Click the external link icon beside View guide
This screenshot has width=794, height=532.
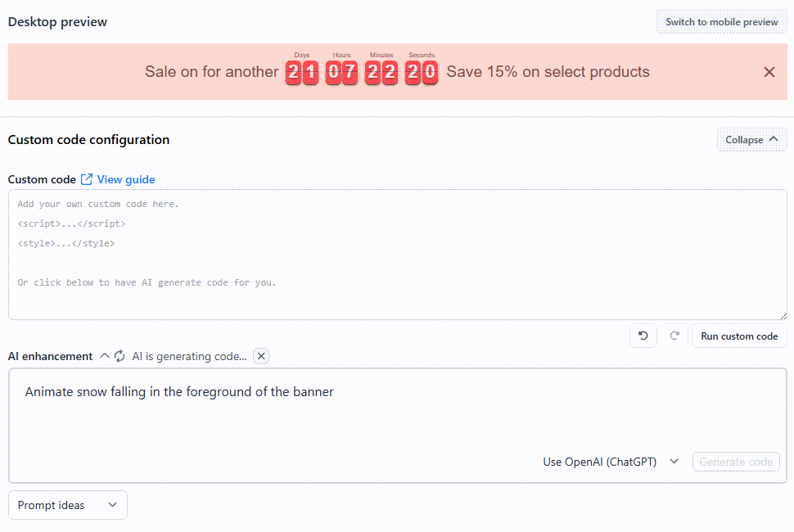pyautogui.click(x=87, y=179)
